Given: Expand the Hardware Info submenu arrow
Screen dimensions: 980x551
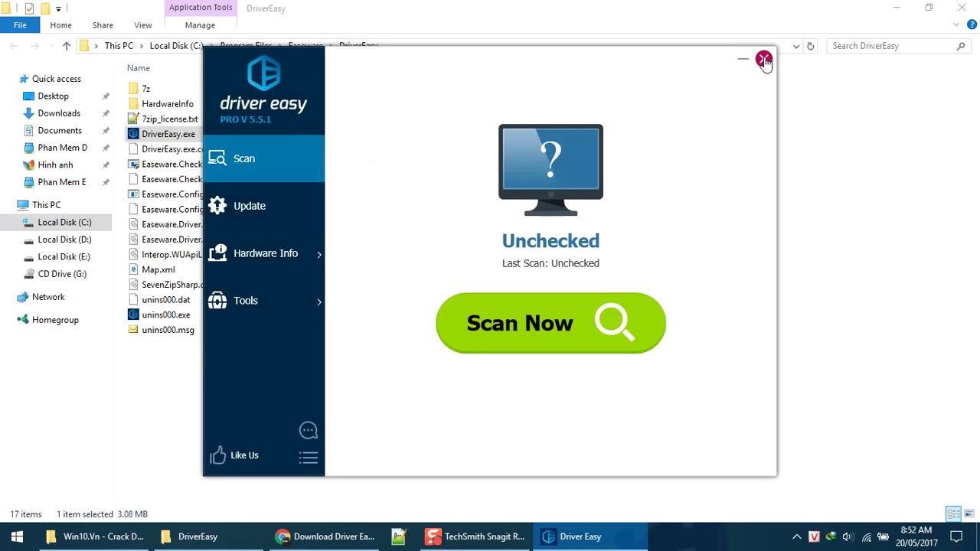Looking at the screenshot, I should [x=319, y=254].
